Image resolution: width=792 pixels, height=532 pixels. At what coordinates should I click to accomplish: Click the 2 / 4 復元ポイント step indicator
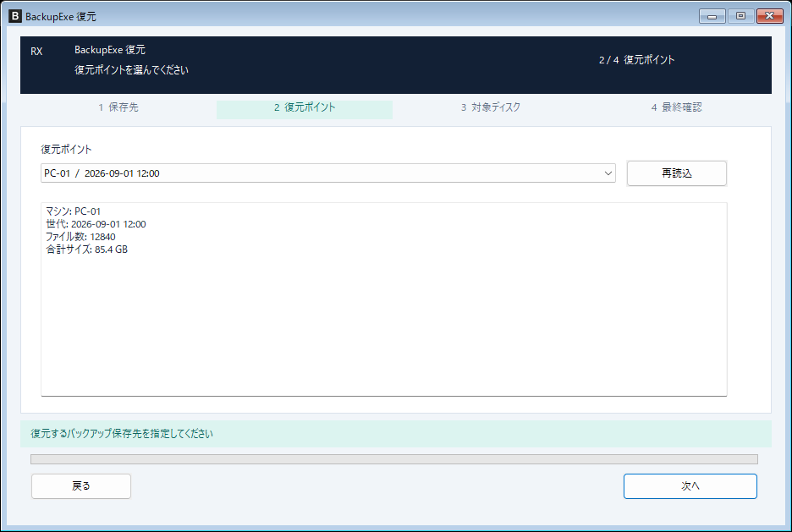click(x=637, y=60)
